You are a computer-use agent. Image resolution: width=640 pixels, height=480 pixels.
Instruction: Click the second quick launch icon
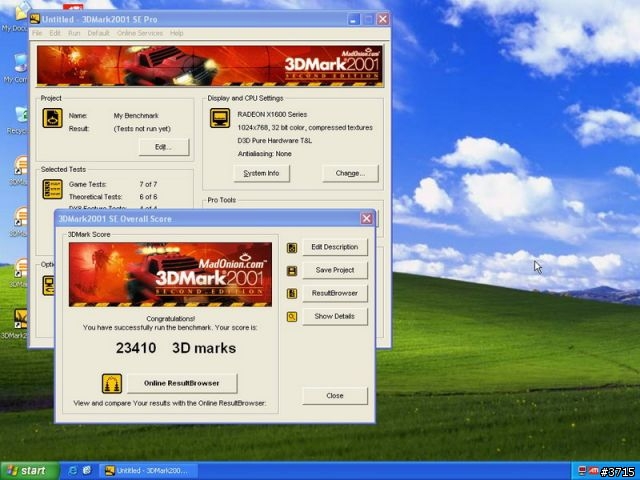(x=87, y=471)
